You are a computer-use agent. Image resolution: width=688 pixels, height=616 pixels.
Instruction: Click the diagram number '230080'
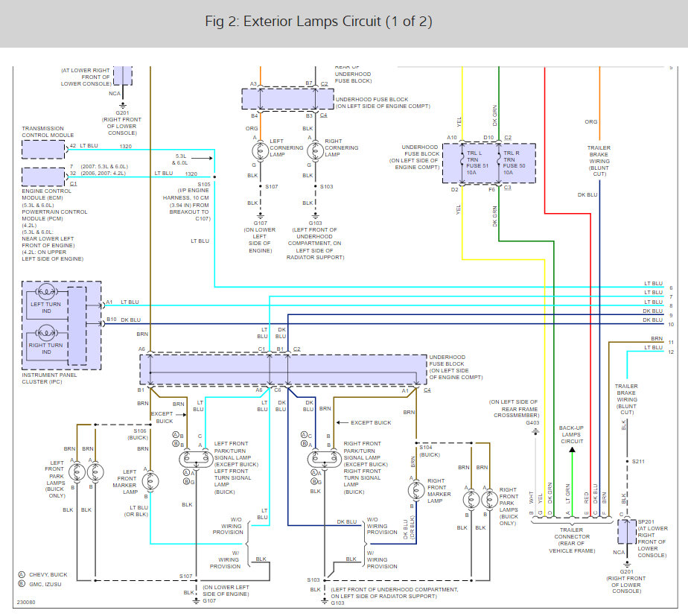click(x=26, y=603)
